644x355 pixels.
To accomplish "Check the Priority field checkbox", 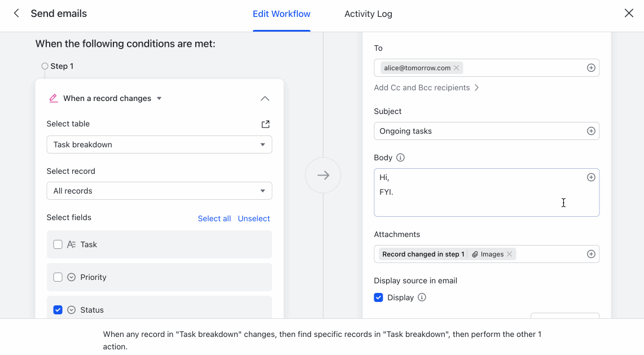I will 58,277.
